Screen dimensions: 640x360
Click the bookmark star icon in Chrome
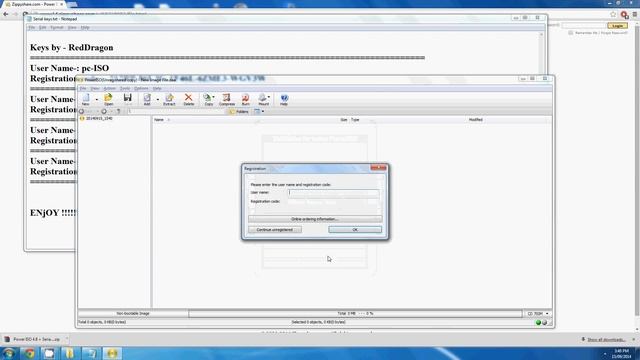point(613,14)
